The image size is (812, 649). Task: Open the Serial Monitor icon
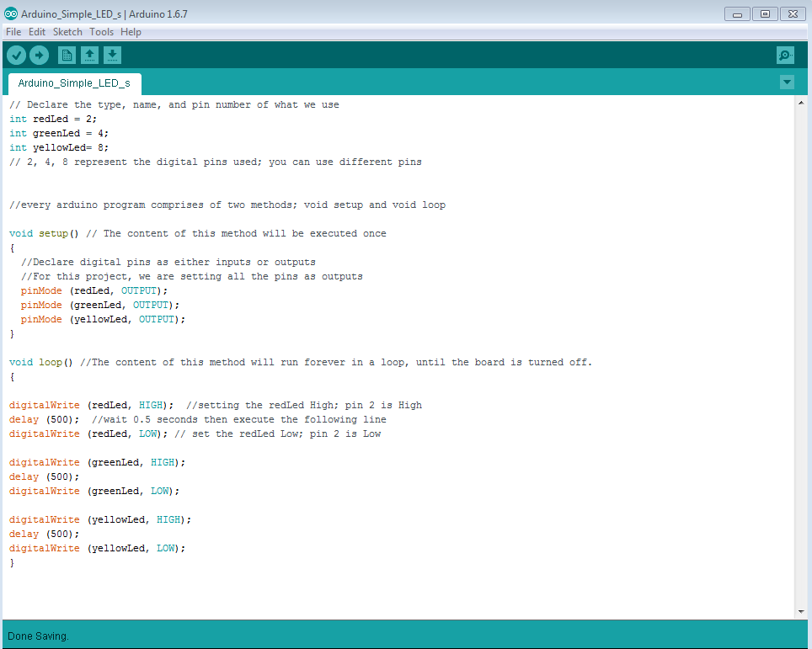785,56
